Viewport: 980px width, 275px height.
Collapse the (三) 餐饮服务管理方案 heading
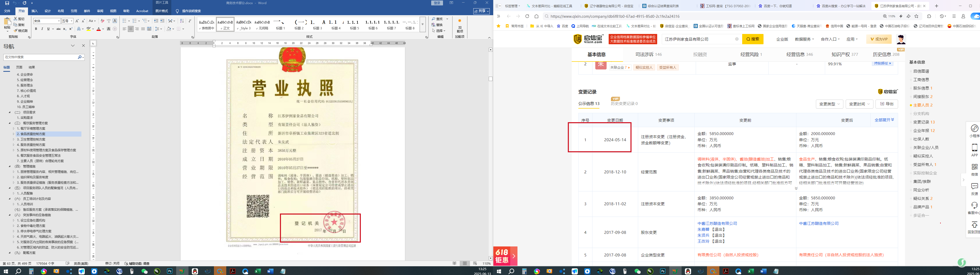point(10,123)
